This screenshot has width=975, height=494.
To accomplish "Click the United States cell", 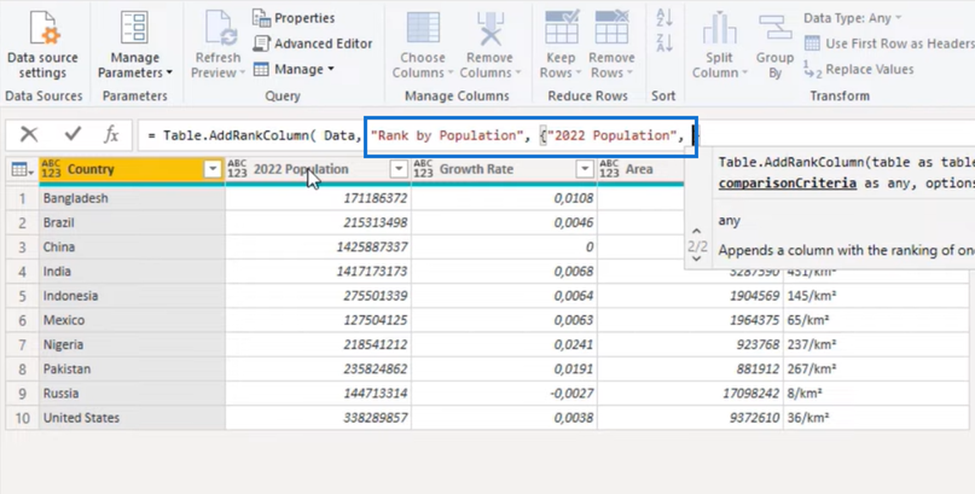I will pos(132,418).
